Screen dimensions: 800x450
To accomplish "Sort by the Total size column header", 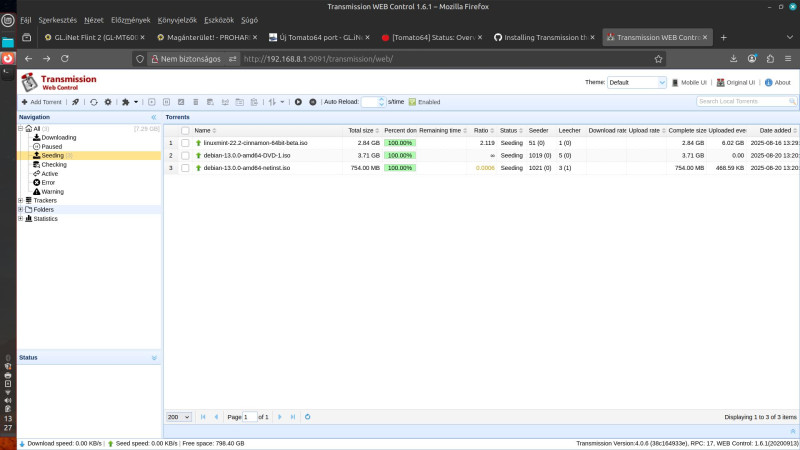I will click(x=363, y=131).
